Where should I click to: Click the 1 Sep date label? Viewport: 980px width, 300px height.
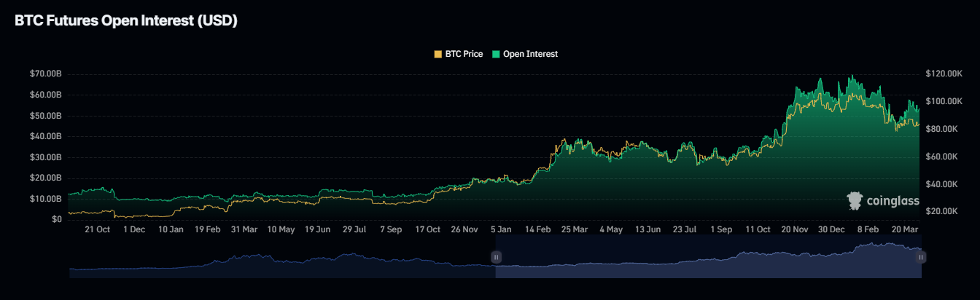pos(721,229)
